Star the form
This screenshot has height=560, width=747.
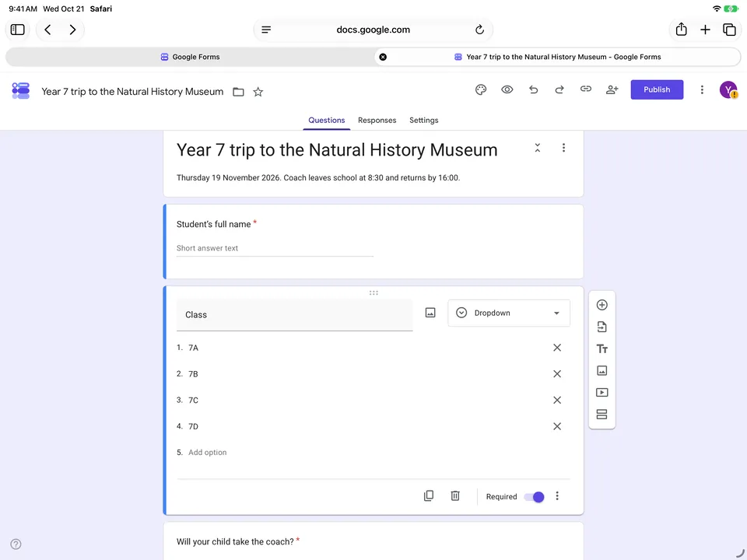(258, 92)
